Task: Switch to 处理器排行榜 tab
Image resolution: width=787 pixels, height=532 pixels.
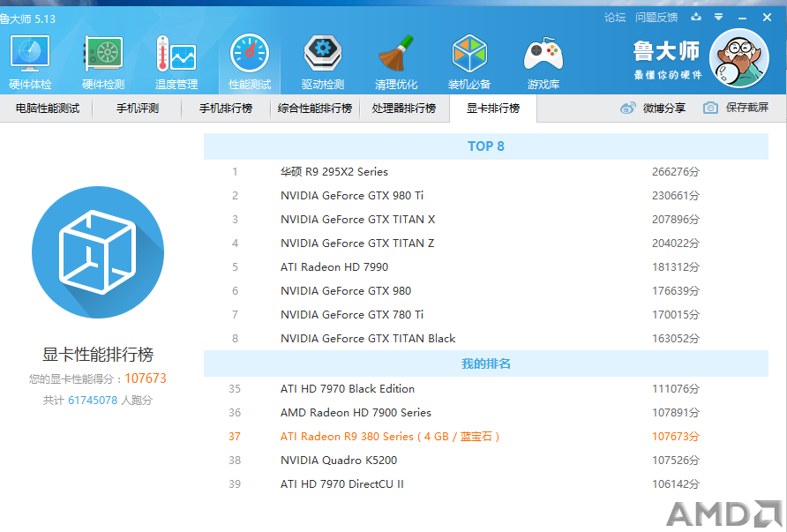Action: (x=403, y=109)
